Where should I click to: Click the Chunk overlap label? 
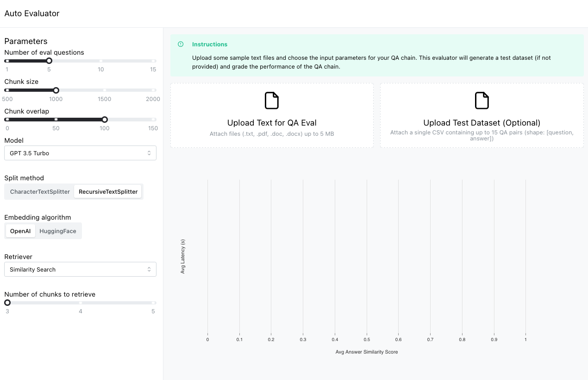[x=27, y=111]
